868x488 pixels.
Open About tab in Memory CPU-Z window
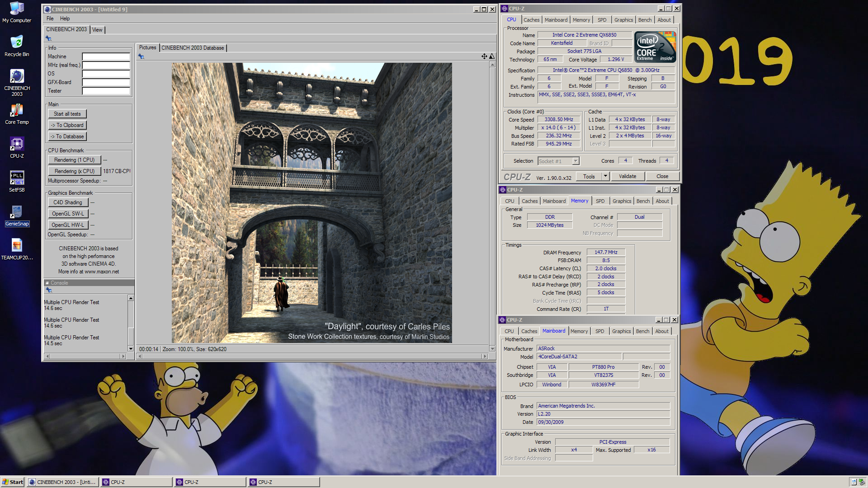[x=662, y=201]
